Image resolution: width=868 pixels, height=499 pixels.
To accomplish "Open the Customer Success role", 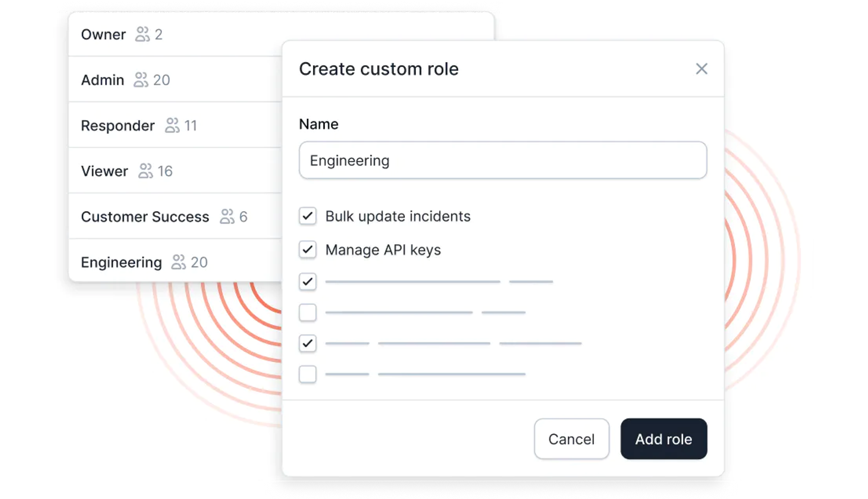I will (145, 216).
